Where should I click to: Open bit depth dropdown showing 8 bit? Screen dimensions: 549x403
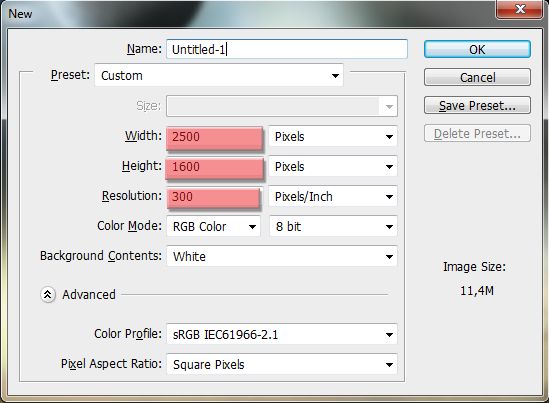click(333, 226)
